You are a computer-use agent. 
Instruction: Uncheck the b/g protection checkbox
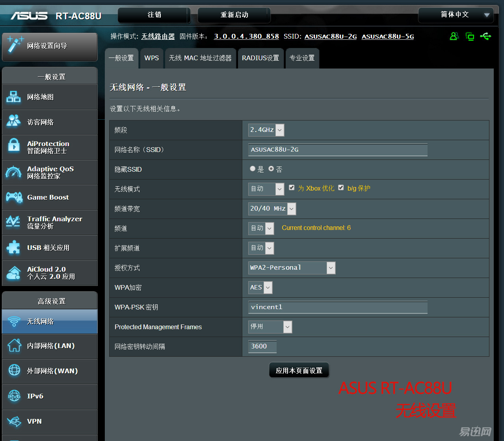pyautogui.click(x=341, y=188)
